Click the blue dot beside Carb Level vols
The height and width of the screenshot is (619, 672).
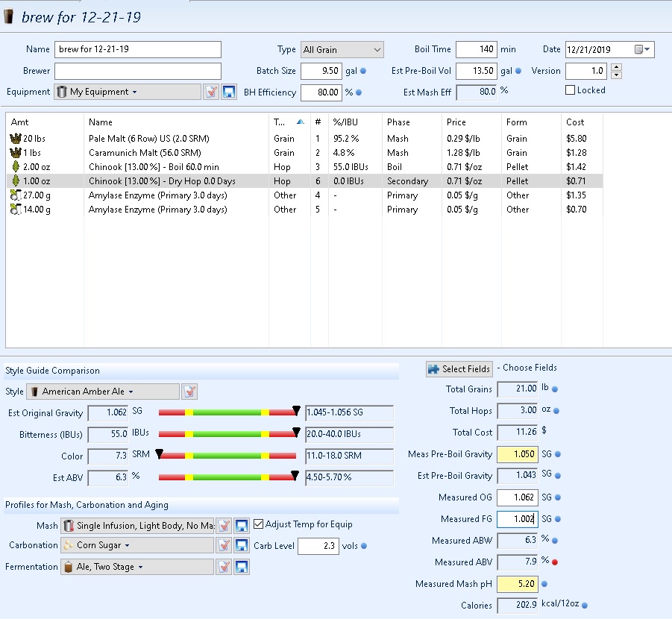[x=364, y=546]
